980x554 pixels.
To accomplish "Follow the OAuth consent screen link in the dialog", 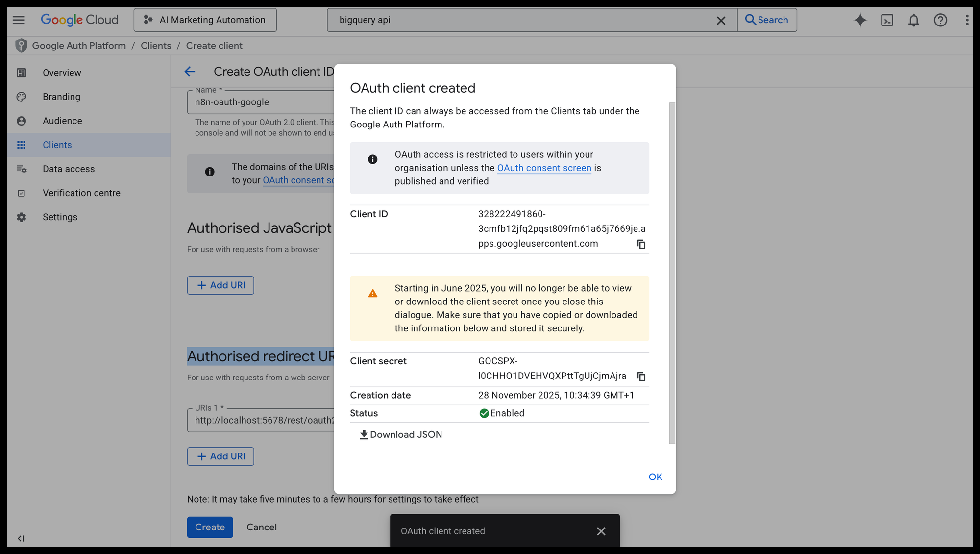I will (x=544, y=168).
